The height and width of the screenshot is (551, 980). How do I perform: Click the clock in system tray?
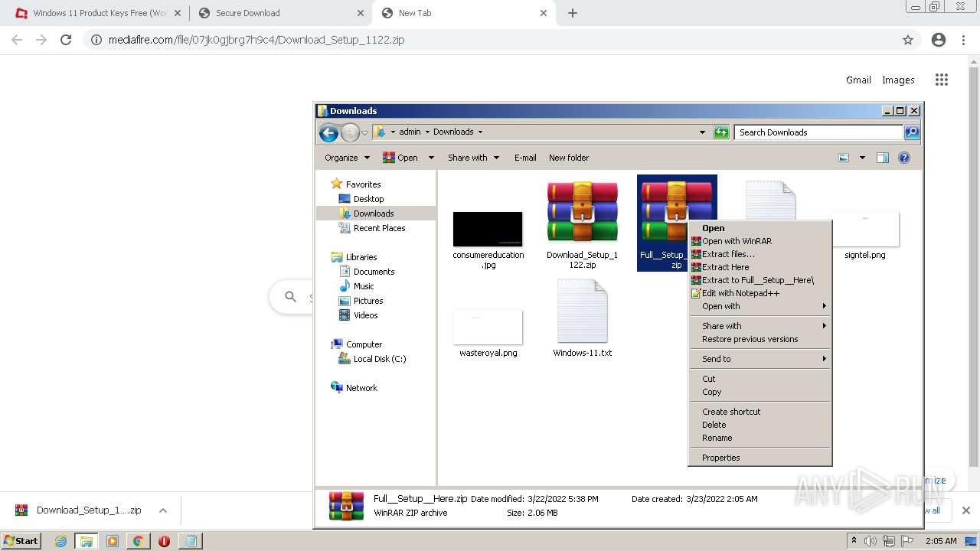point(941,541)
